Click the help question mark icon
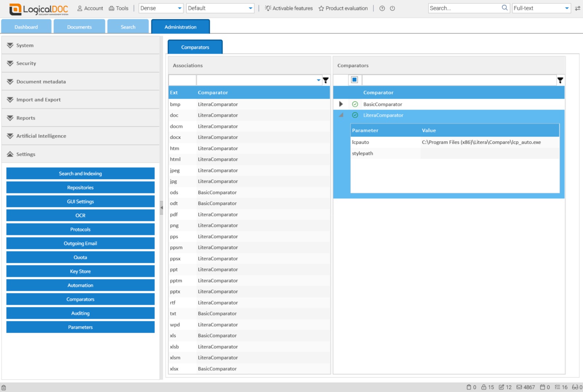 coord(382,8)
